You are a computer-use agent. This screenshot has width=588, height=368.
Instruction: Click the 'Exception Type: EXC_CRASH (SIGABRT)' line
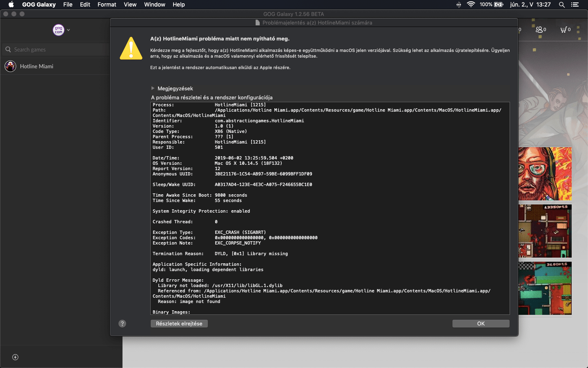point(209,233)
